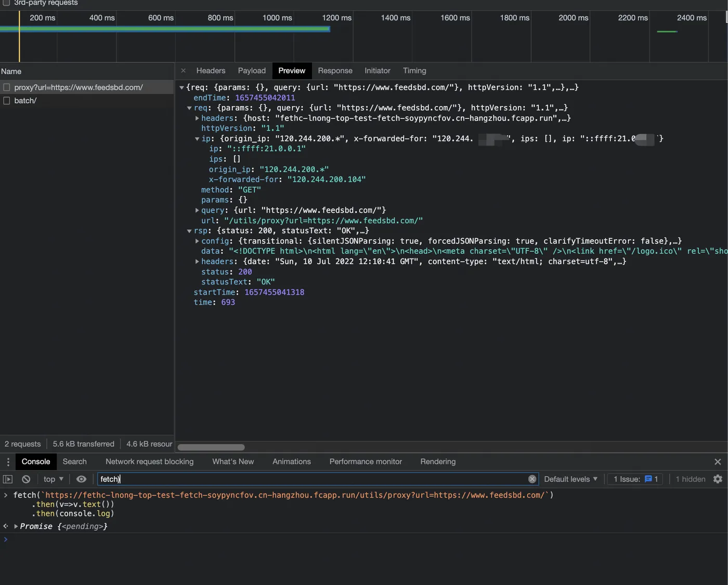Close the bottom drawer
This screenshot has height=585, width=728.
pyautogui.click(x=718, y=462)
